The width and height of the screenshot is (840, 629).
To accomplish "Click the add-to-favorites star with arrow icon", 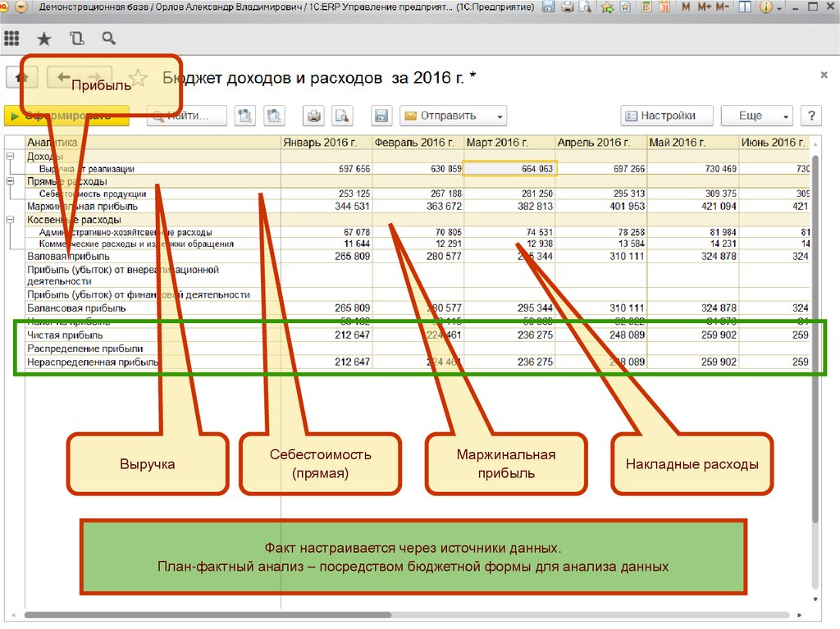I will 607,7.
